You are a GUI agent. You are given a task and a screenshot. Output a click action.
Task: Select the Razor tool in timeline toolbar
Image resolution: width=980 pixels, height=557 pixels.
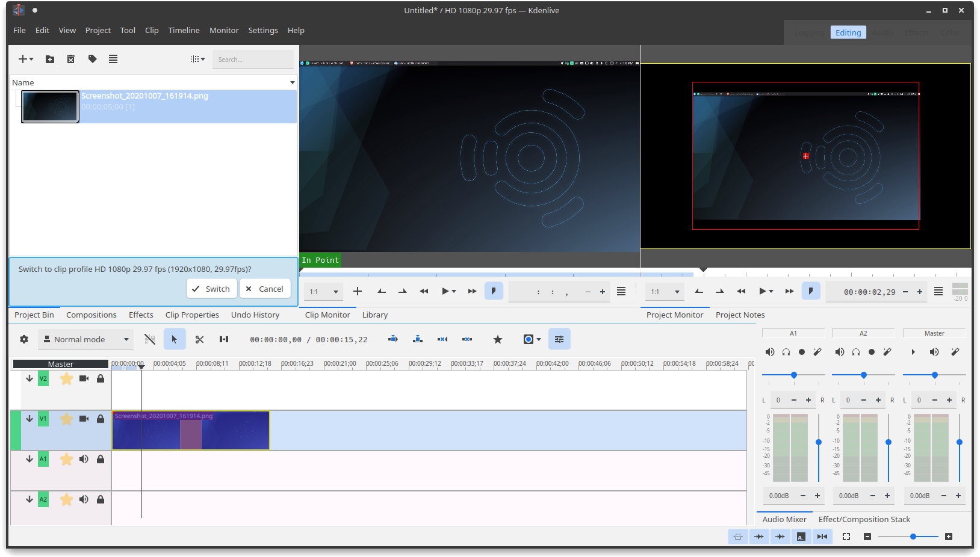[199, 339]
